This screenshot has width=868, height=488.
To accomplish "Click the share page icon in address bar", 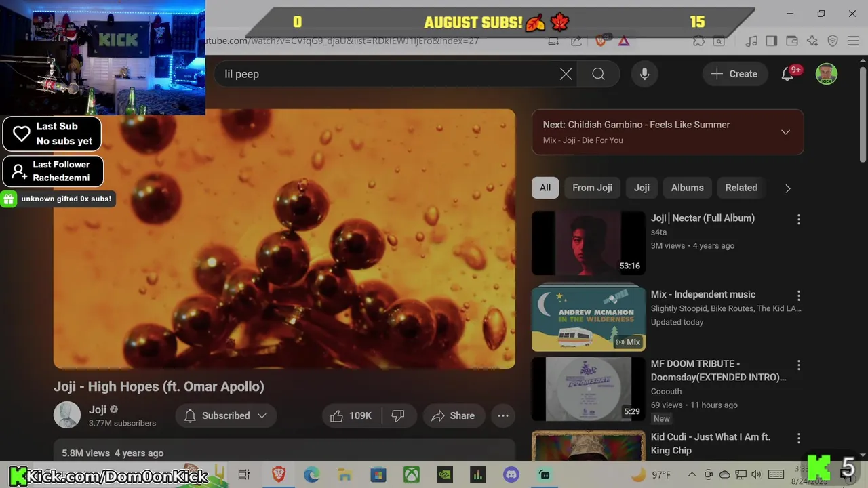I will (x=576, y=41).
